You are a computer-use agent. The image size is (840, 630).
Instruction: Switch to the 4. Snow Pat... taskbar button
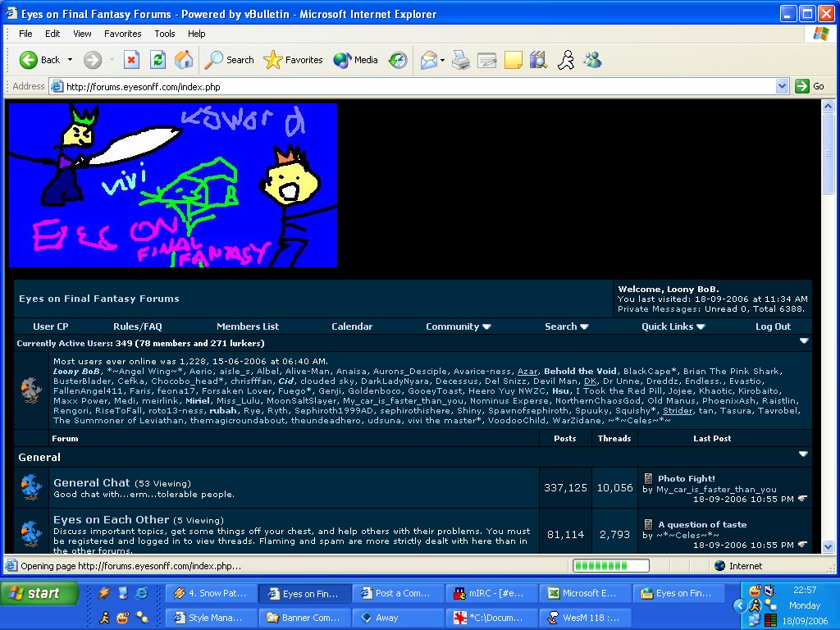(x=212, y=594)
